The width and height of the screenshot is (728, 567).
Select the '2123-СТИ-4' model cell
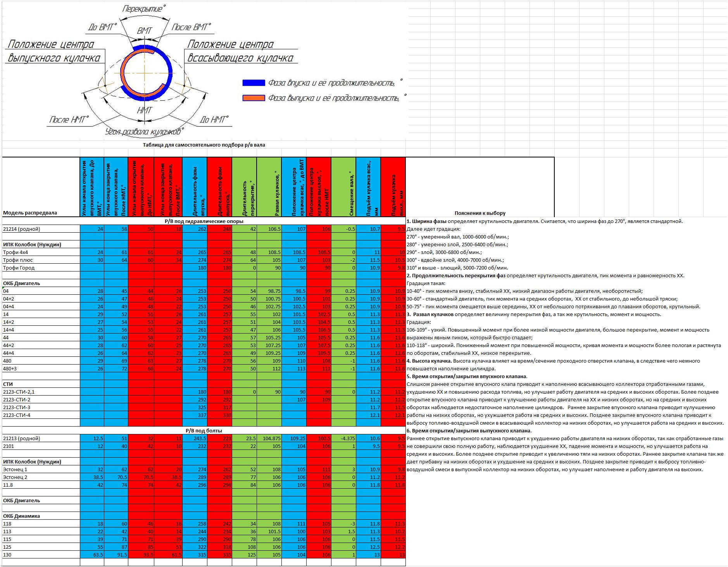tap(41, 415)
